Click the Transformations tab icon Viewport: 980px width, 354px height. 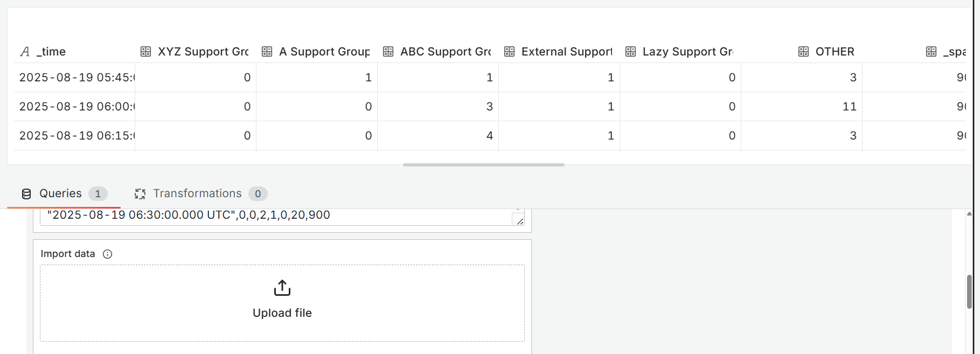(140, 194)
